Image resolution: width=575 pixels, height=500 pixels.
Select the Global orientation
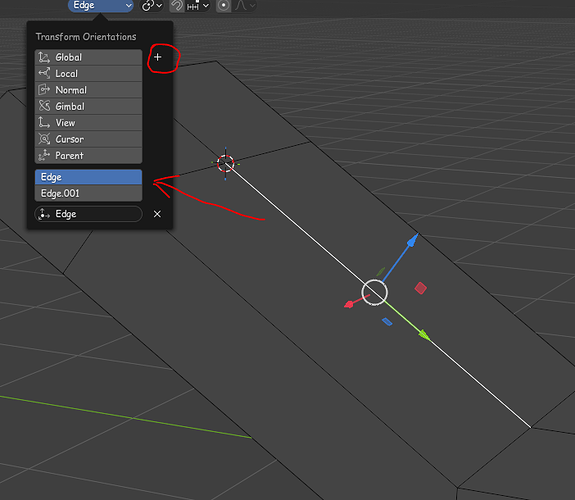pos(88,57)
